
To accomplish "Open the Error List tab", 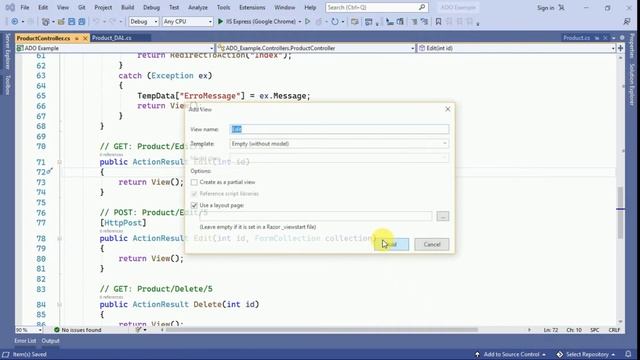I will click(25, 341).
